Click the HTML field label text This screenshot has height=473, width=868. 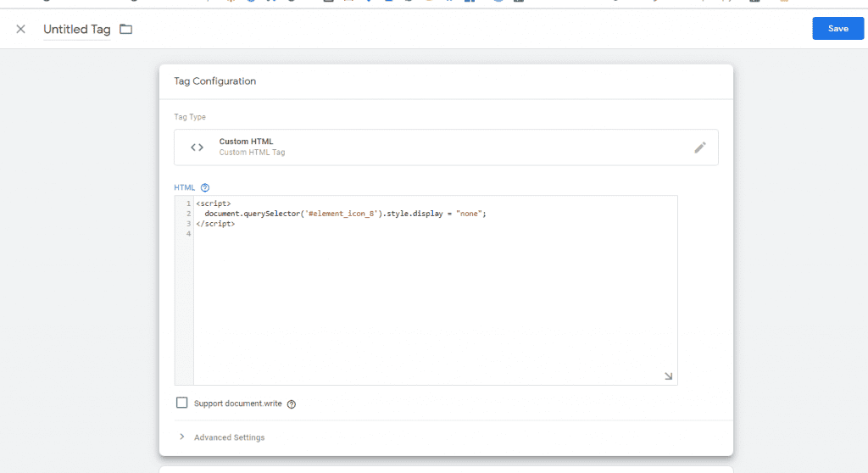(x=184, y=187)
